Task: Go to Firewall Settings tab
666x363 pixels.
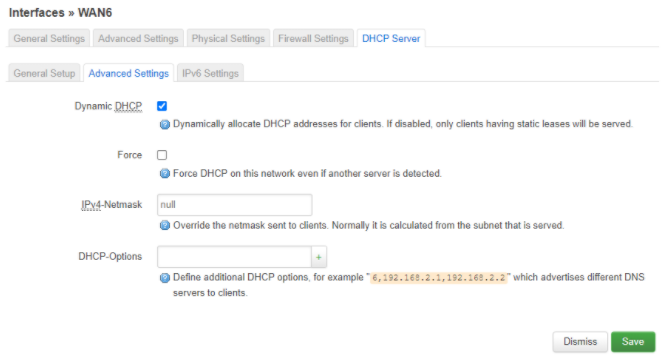Action: click(313, 38)
